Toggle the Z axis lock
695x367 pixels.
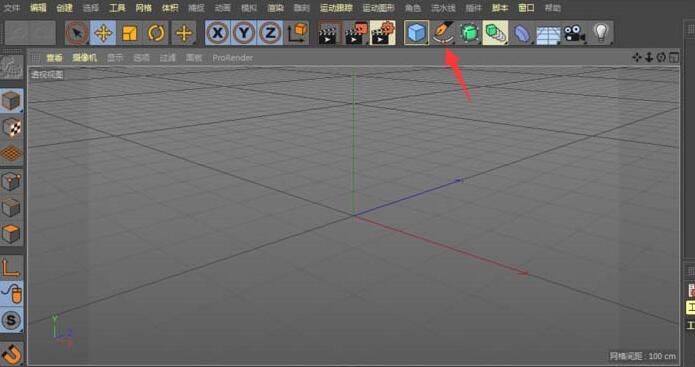point(270,33)
